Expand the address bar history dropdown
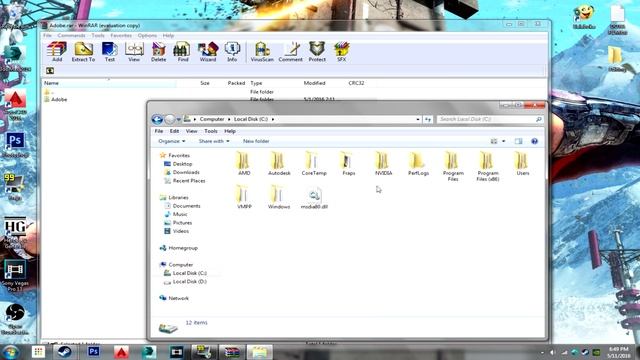640x360 pixels. point(418,119)
